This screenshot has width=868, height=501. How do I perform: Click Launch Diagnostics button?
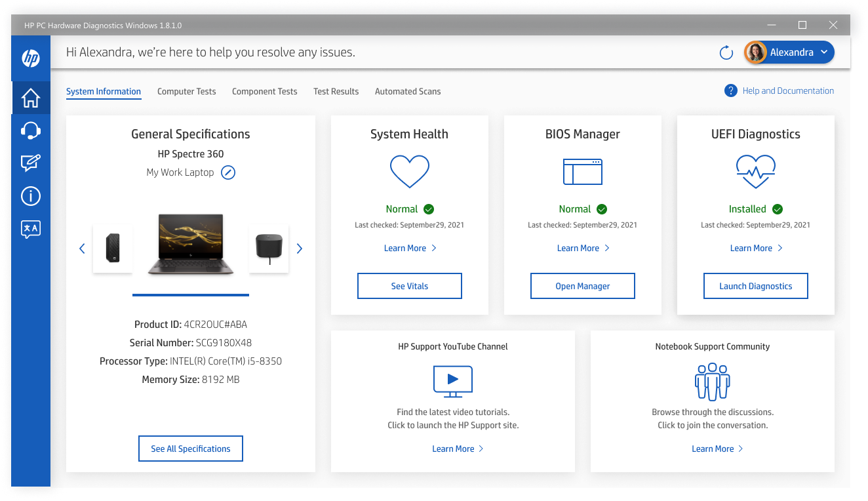756,286
